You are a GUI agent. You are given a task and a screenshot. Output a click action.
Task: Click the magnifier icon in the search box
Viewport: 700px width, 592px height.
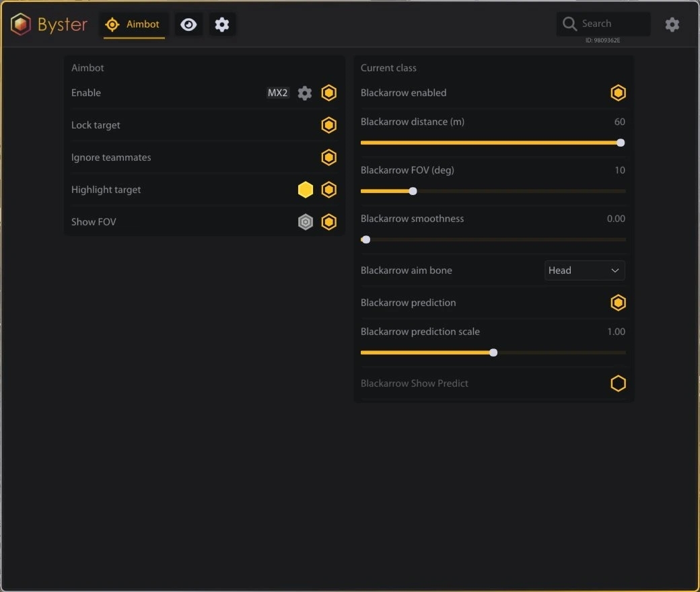[x=569, y=24]
